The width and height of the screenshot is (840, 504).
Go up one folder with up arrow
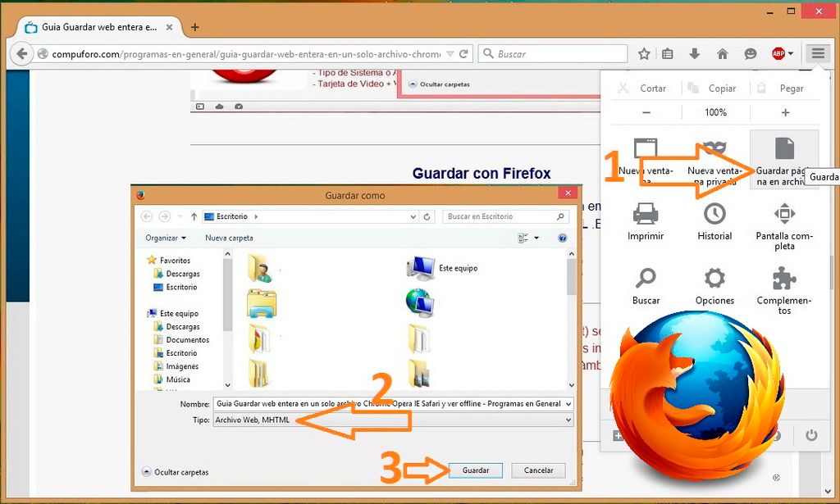click(194, 216)
